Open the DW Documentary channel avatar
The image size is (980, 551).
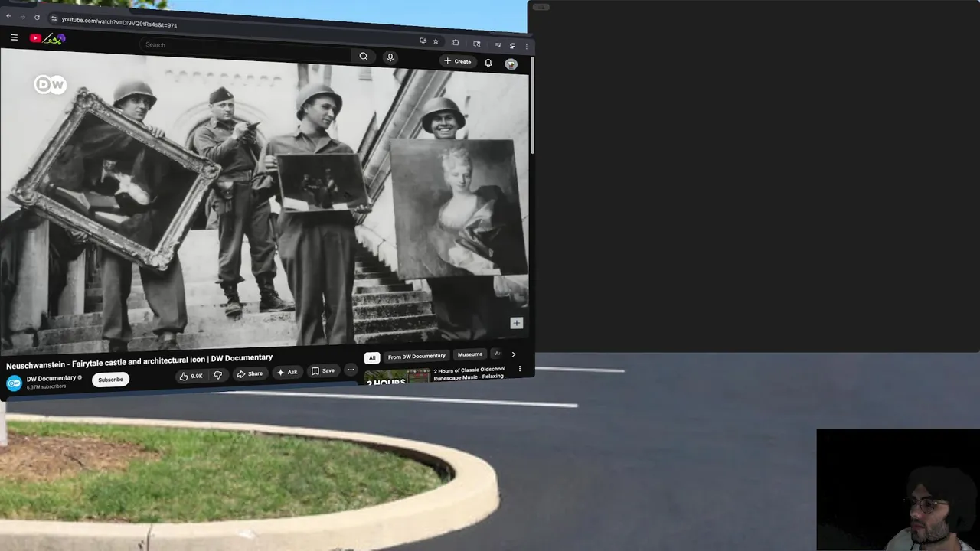click(14, 383)
